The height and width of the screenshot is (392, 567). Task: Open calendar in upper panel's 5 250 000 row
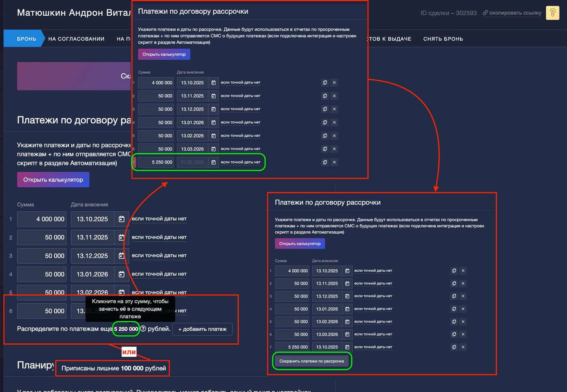pyautogui.click(x=213, y=162)
